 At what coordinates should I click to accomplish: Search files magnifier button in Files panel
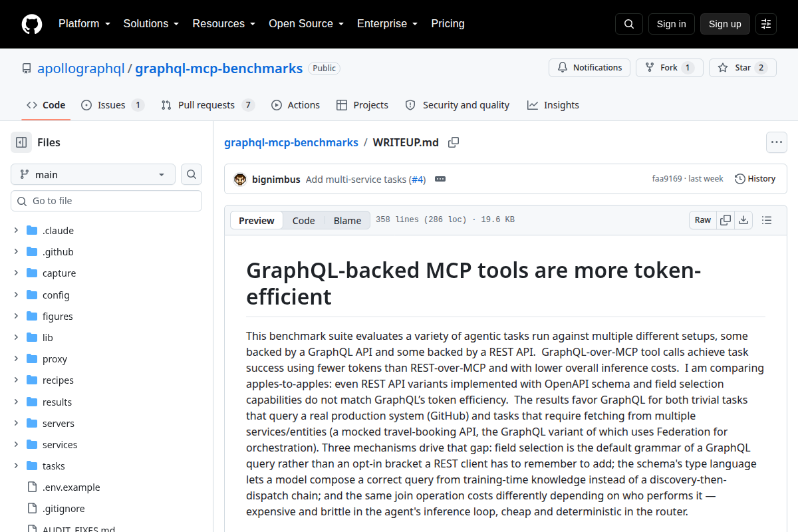tap(192, 174)
